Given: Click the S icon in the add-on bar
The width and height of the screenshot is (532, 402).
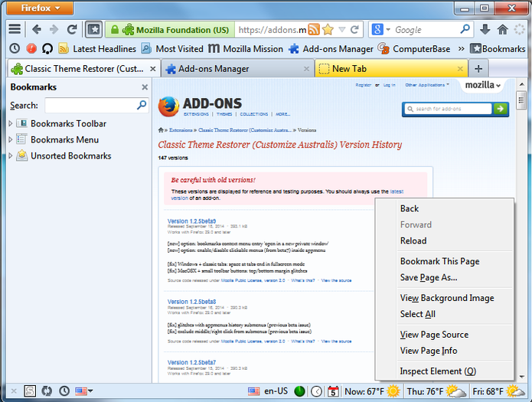Looking at the screenshot, I should pos(30,391).
